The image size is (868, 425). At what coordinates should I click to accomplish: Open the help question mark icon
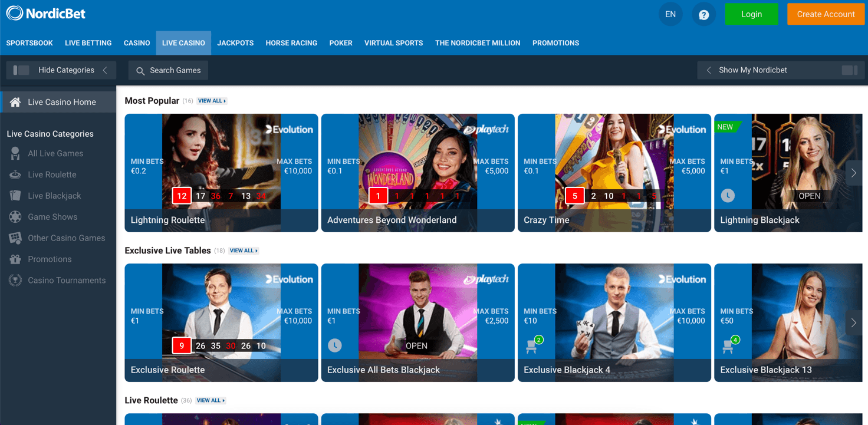(x=703, y=15)
